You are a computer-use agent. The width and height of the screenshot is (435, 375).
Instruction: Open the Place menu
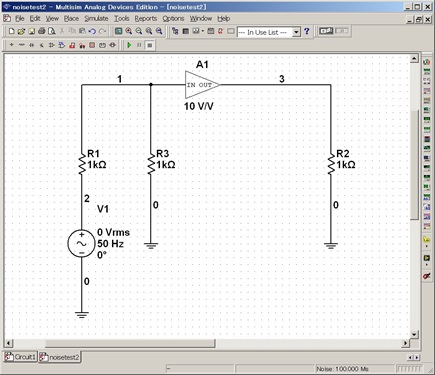71,19
